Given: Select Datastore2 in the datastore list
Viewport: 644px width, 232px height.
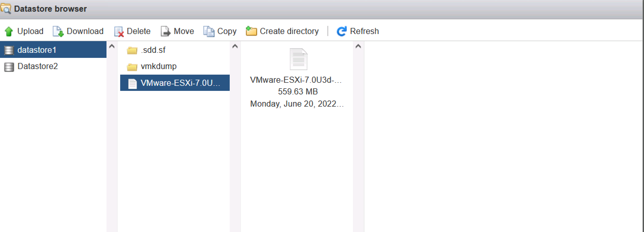Looking at the screenshot, I should [x=38, y=66].
